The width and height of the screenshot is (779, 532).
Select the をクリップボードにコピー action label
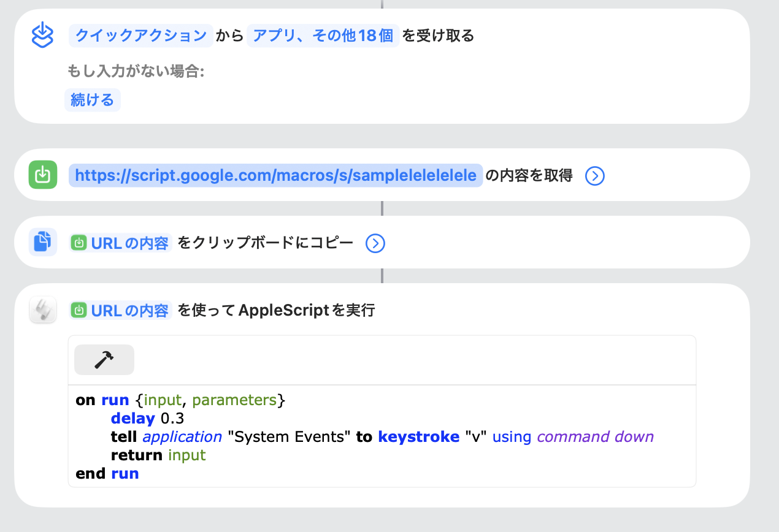pyautogui.click(x=266, y=243)
